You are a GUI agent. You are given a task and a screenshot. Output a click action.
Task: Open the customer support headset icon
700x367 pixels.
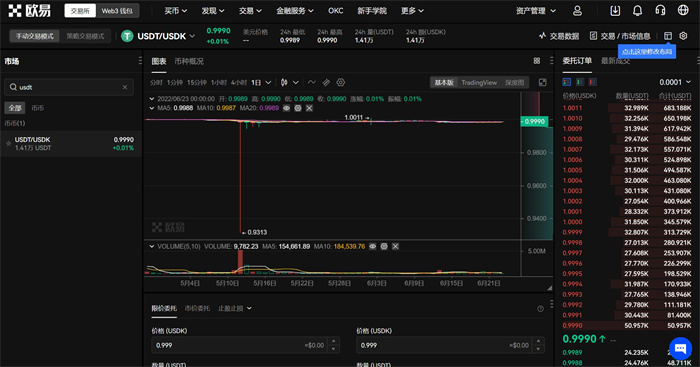tap(660, 11)
